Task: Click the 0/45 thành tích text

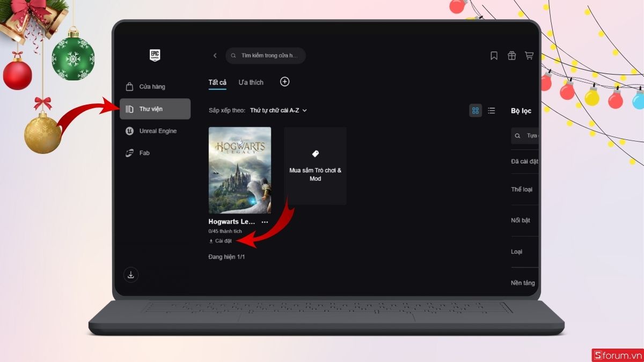Action: tap(225, 231)
